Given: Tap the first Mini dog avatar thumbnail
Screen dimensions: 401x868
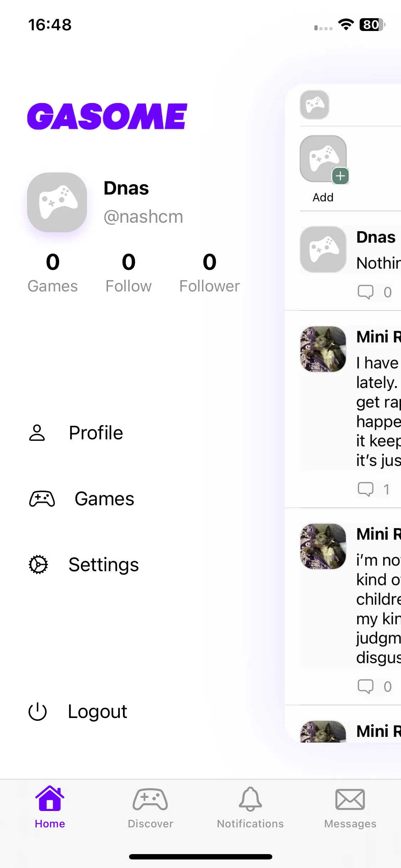Looking at the screenshot, I should (x=323, y=349).
